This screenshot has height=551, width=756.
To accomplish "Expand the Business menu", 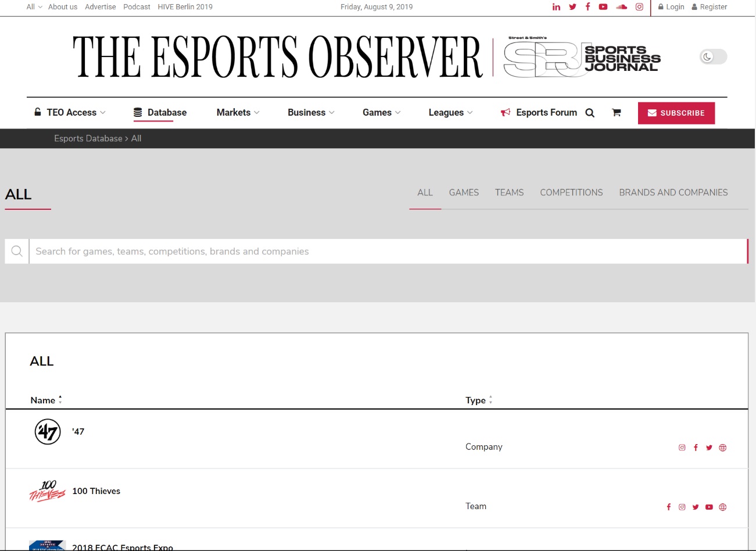I will click(311, 113).
